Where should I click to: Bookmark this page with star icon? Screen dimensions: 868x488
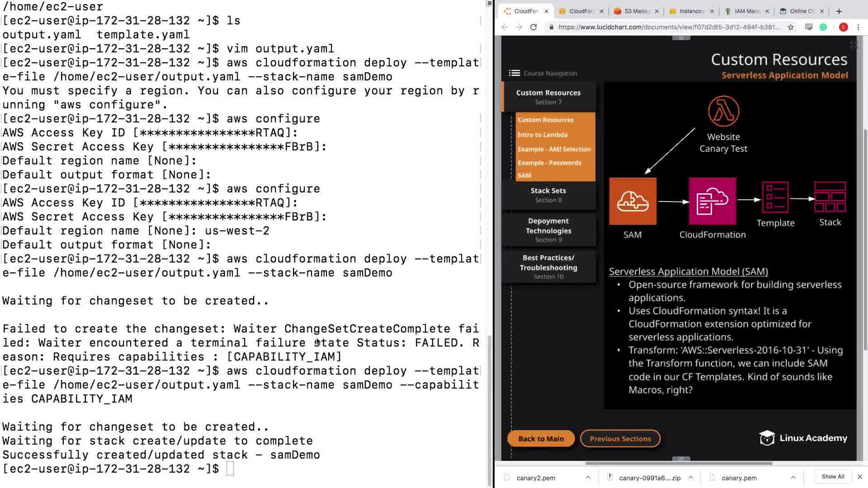[790, 27]
